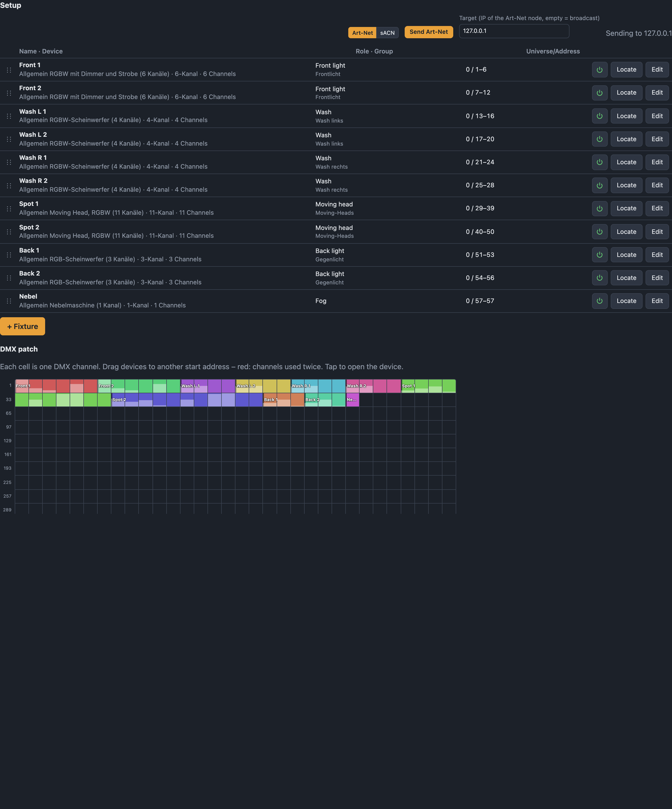Click the drag handle icon for Back 1
The width and height of the screenshot is (672, 809).
pyautogui.click(x=9, y=255)
